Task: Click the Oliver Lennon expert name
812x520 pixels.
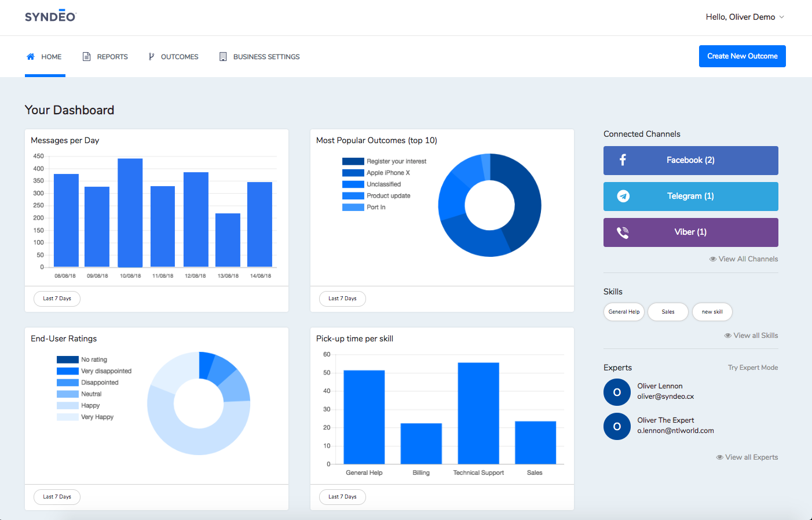Action: [x=660, y=386]
